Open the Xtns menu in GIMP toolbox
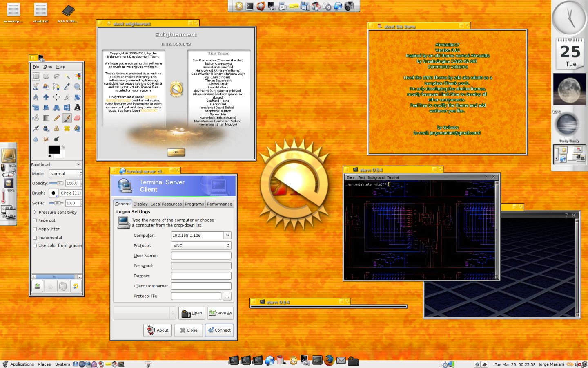 click(x=48, y=67)
